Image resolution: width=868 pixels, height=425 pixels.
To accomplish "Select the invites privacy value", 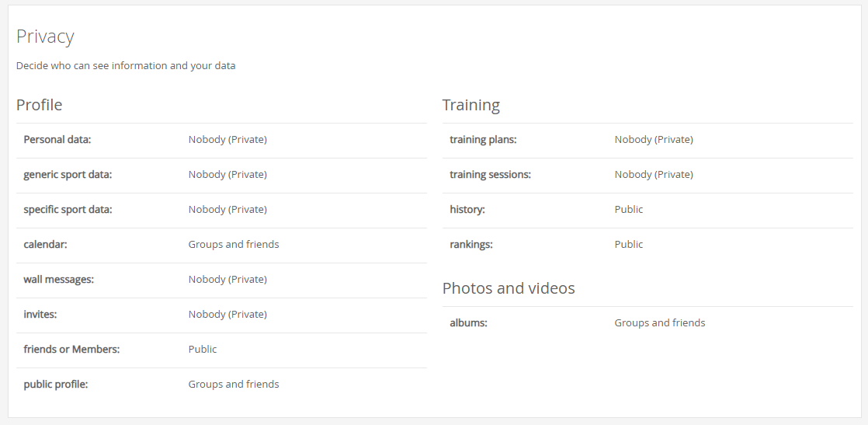I will tap(227, 314).
